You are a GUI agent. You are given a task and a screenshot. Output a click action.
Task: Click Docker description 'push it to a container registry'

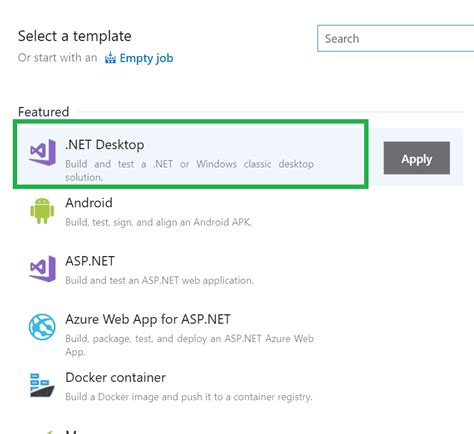click(246, 397)
